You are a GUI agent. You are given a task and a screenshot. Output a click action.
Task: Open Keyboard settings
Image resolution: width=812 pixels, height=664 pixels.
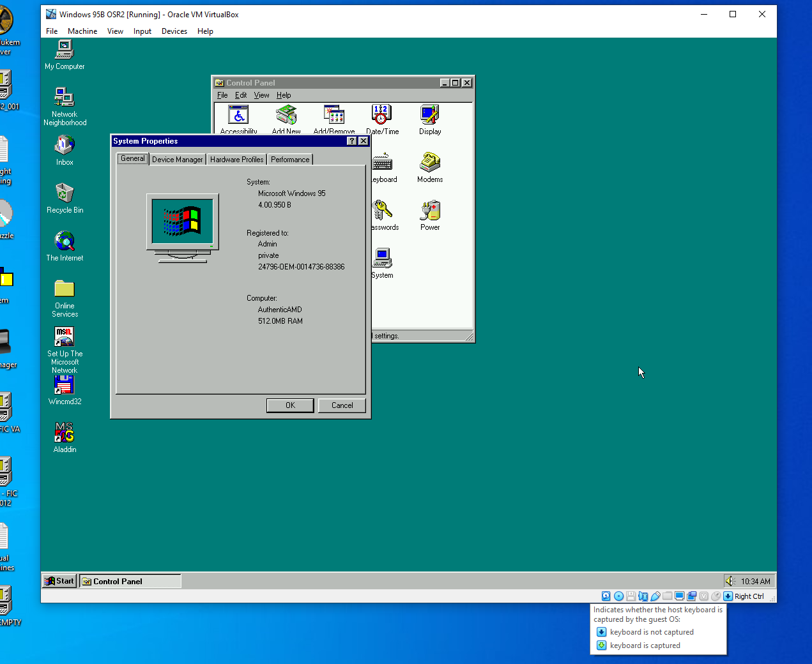[381, 163]
